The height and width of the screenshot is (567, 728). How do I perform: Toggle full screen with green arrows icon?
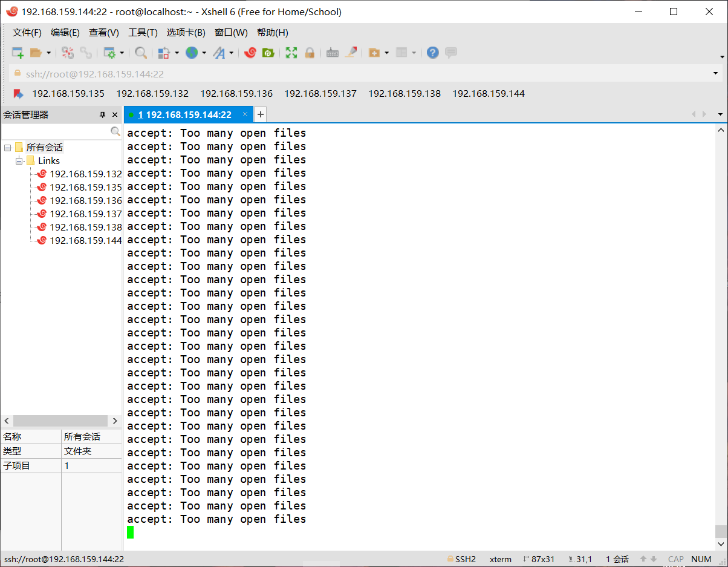(x=291, y=53)
